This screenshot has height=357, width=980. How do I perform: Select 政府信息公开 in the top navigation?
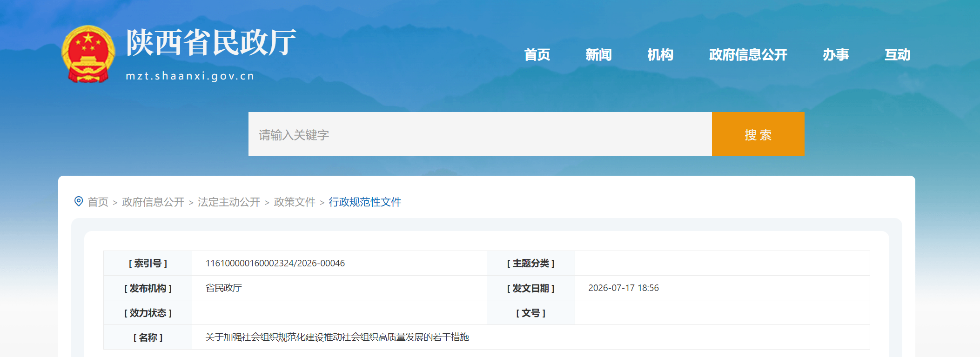[x=748, y=55]
